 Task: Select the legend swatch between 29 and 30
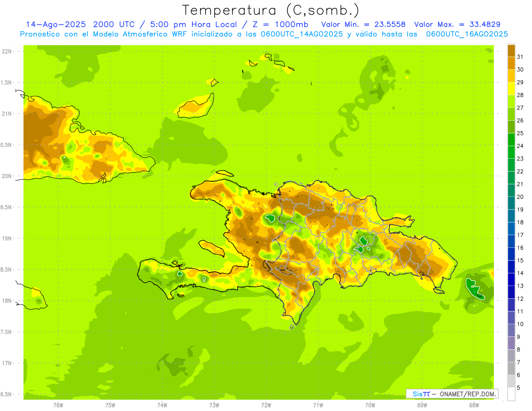pos(511,76)
